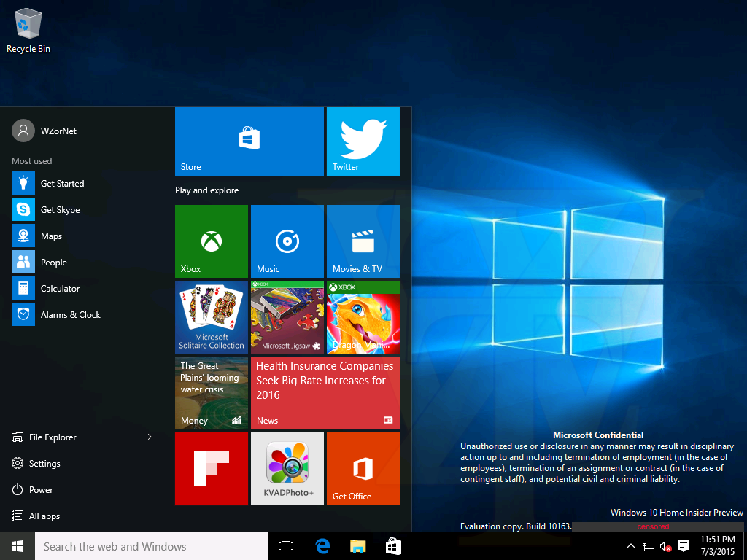The image size is (747, 560).
Task: Show hidden system tray icons
Action: 630,546
